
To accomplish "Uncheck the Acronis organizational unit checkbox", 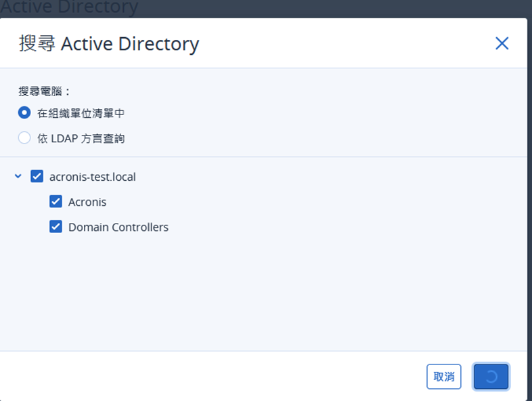I will tap(56, 201).
